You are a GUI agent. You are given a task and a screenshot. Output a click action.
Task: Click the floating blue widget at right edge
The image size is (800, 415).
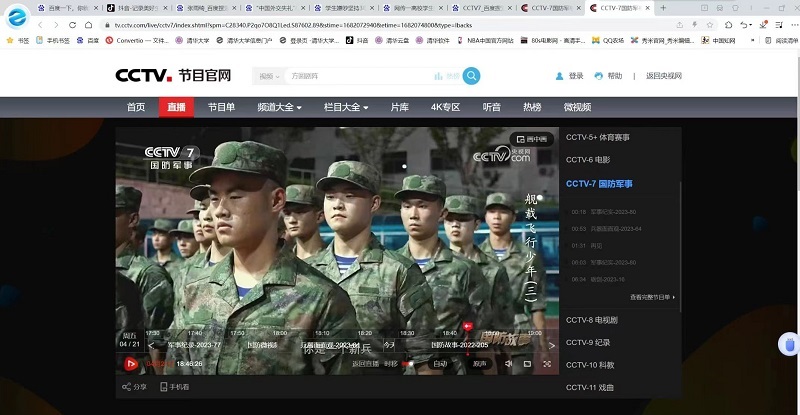click(x=789, y=345)
